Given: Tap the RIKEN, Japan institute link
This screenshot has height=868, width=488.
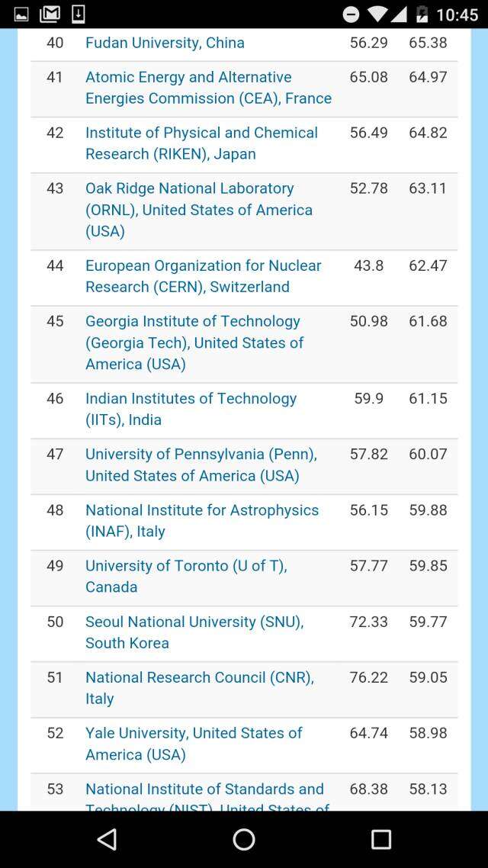Looking at the screenshot, I should click(x=201, y=143).
